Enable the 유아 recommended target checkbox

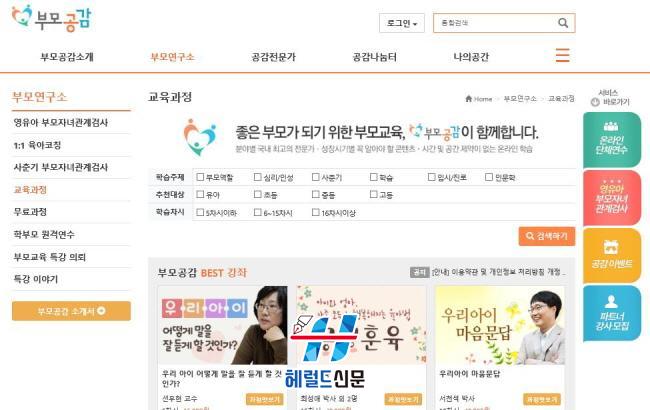(200, 194)
